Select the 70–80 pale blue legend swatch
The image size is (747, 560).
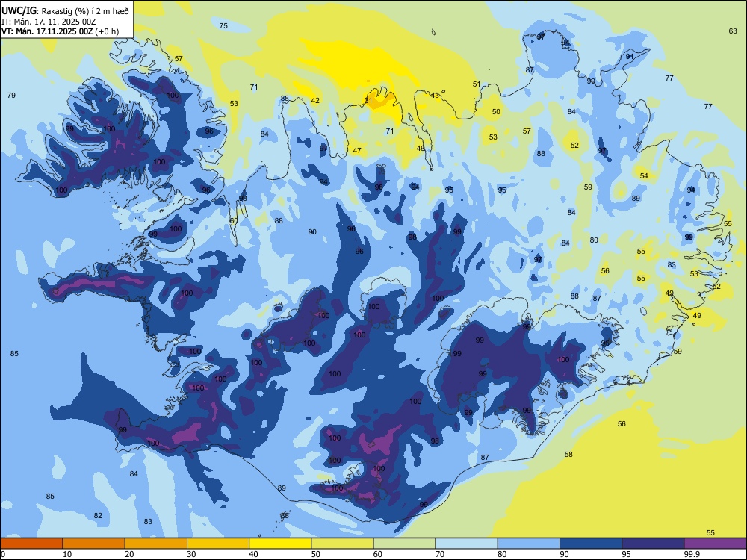pyautogui.click(x=466, y=544)
